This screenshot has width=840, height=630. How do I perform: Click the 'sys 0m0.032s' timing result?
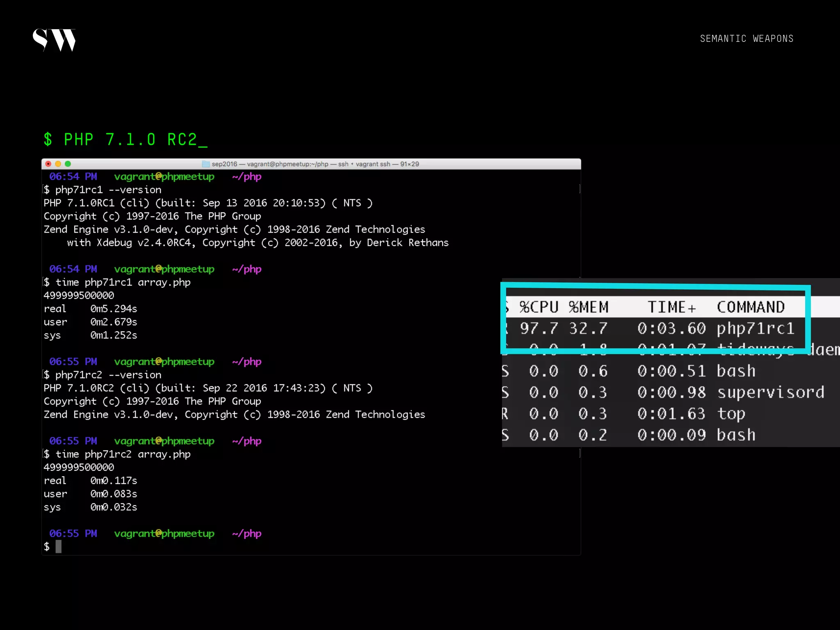90,507
